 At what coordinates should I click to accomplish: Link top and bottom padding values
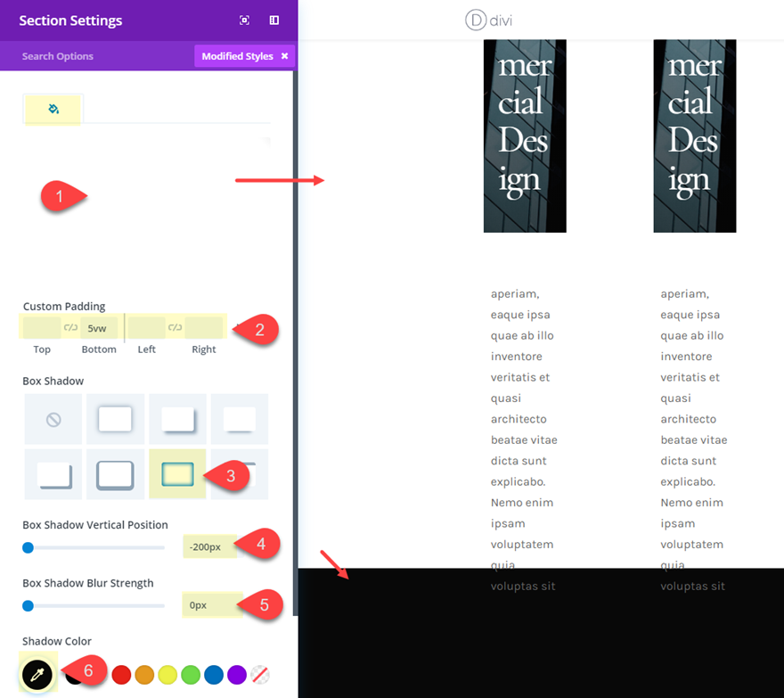click(x=70, y=327)
